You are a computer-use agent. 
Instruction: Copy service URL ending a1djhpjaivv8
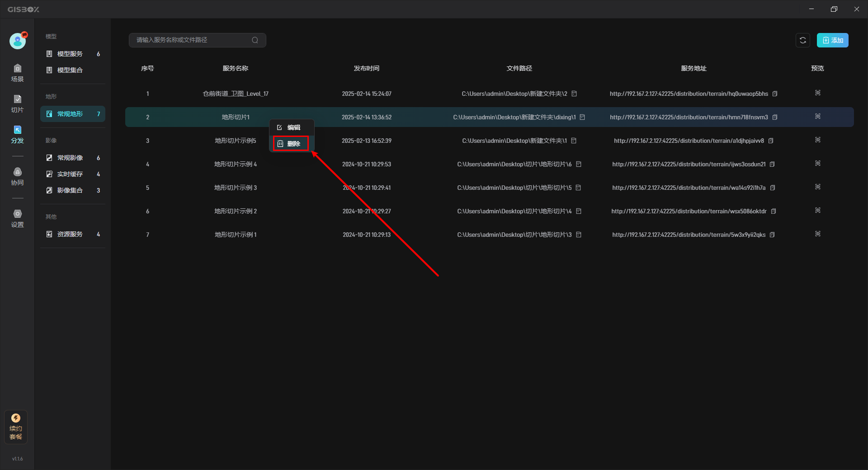tap(771, 141)
